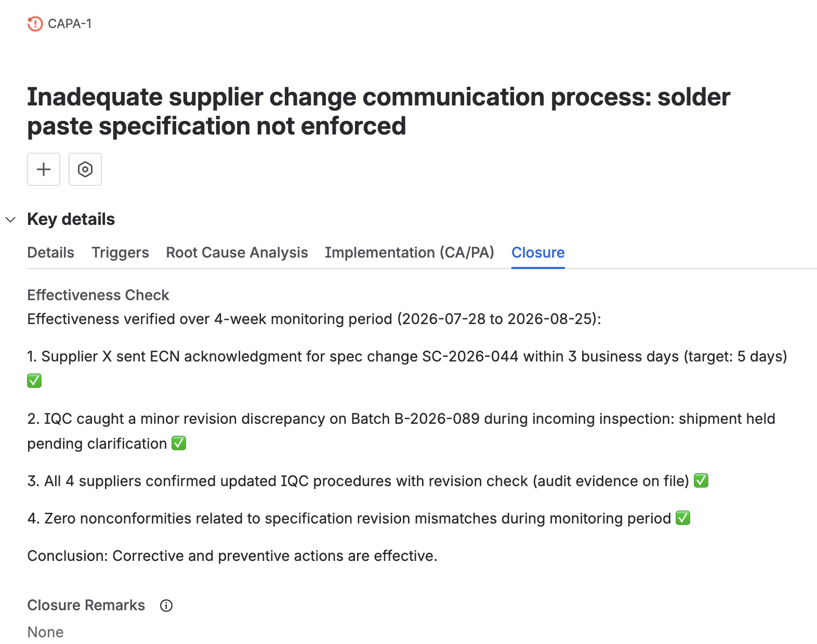This screenshot has height=644, width=817.
Task: Click the Effectiveness Check field label
Action: [x=98, y=295]
